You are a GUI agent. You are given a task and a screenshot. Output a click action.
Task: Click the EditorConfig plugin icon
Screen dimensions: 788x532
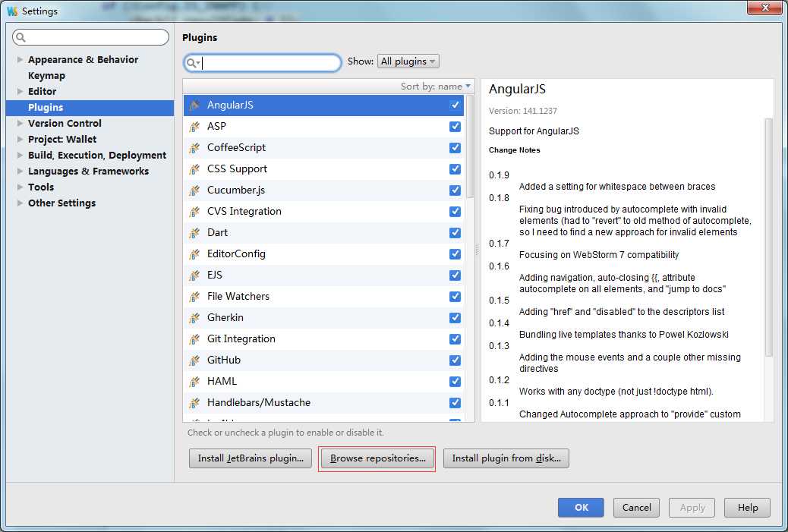click(x=194, y=254)
